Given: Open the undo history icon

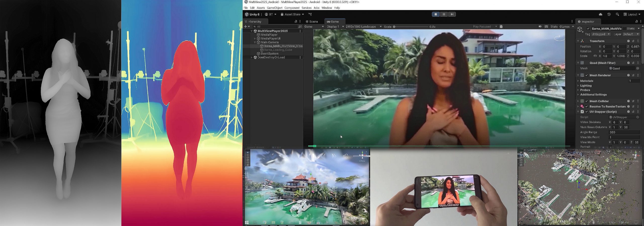Looking at the screenshot, I should [609, 14].
